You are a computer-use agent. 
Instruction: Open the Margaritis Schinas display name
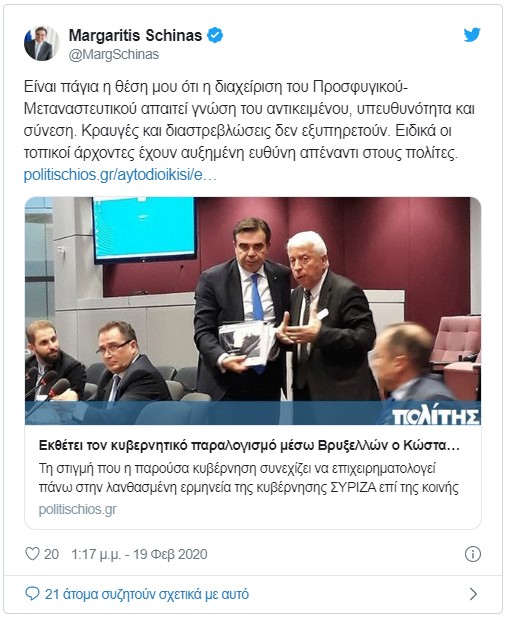pyautogui.click(x=135, y=35)
